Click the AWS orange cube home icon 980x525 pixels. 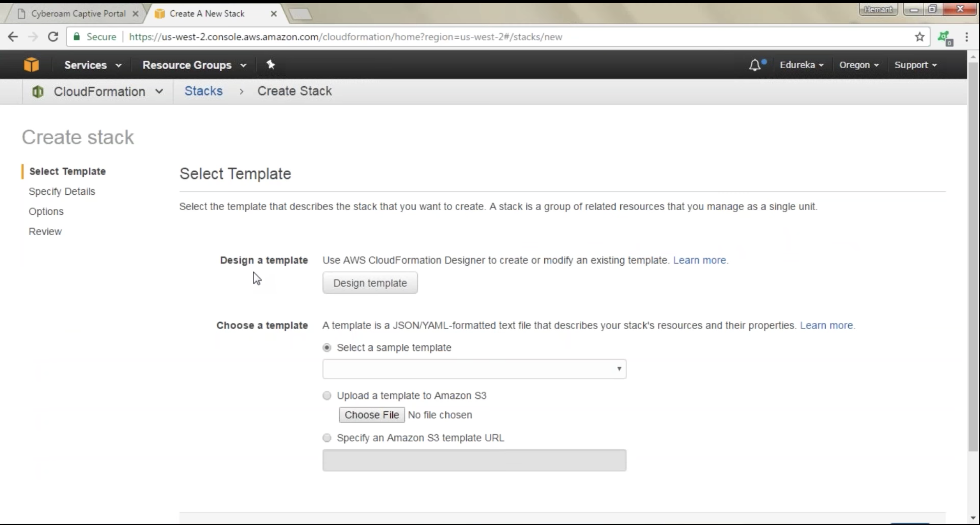click(x=31, y=65)
